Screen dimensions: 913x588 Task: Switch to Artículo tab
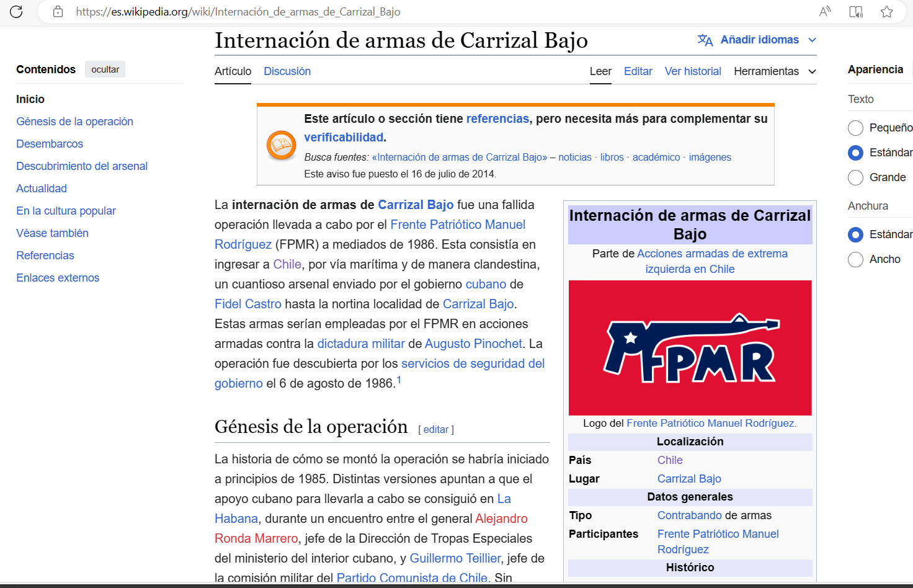[x=233, y=71]
